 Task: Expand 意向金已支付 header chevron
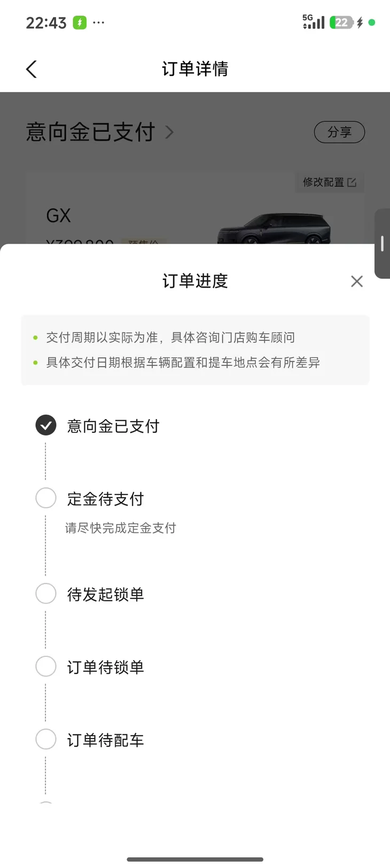tap(169, 132)
